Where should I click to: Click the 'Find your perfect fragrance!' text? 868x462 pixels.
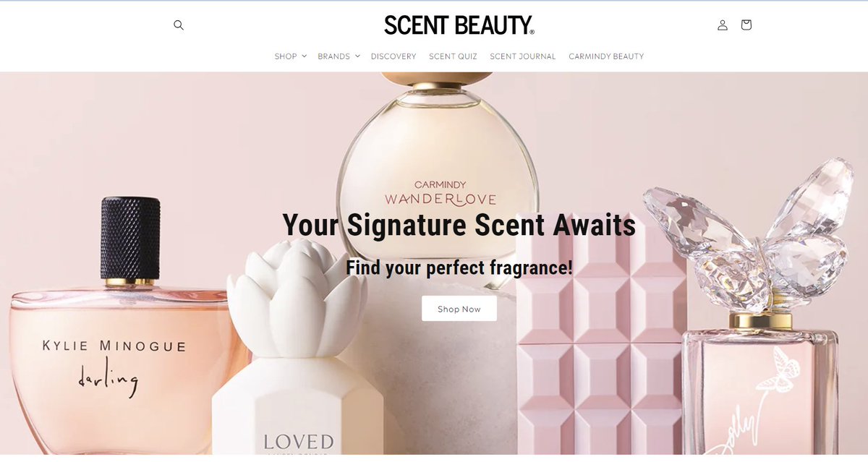point(459,268)
